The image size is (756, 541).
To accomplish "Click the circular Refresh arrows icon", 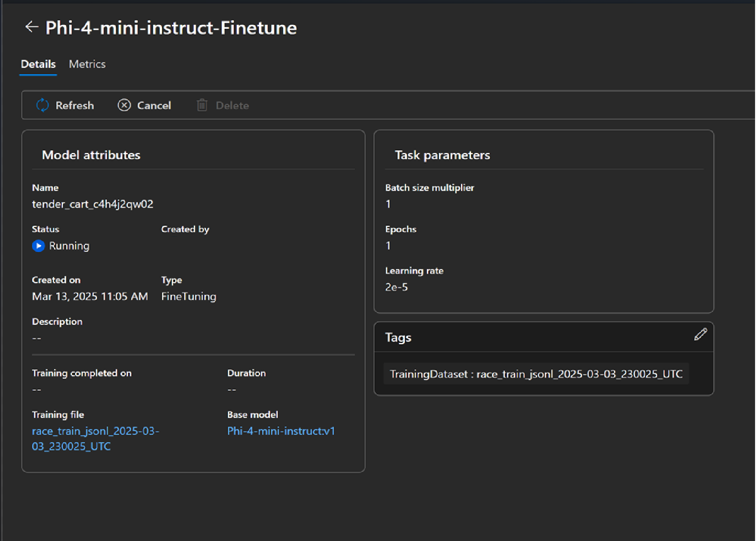I will [42, 105].
